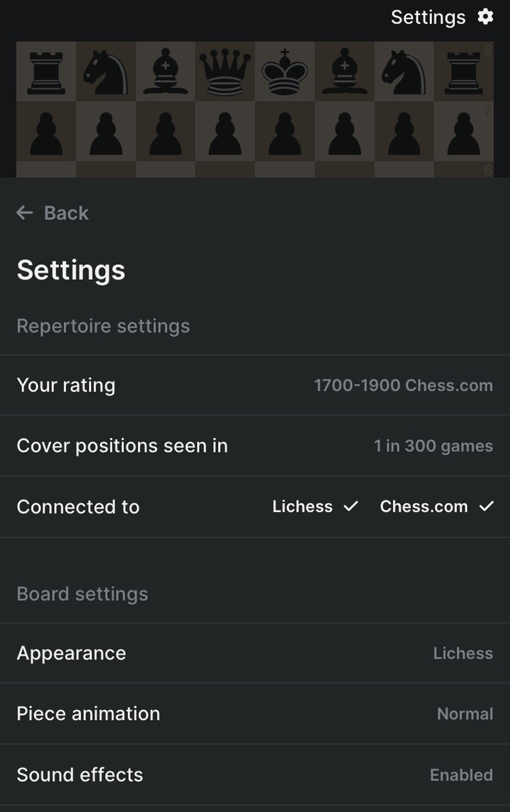Click the black king piece

(x=285, y=72)
